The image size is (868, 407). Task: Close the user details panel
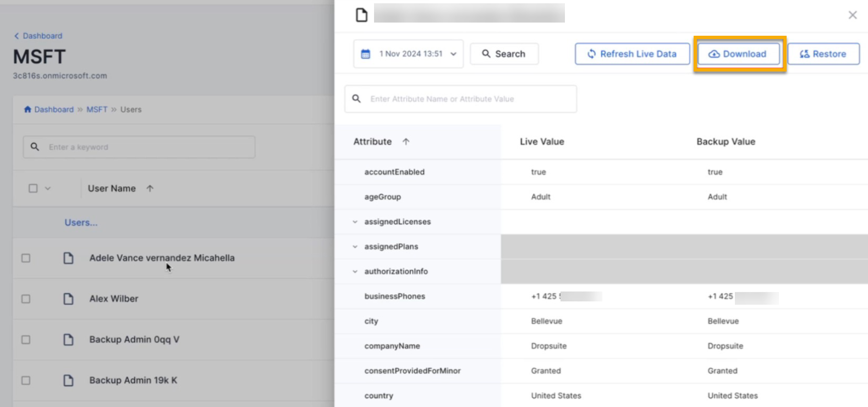click(852, 15)
